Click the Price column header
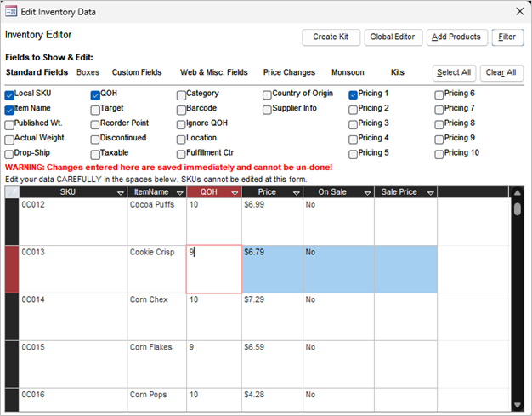Viewport: 532px width, 416px height. click(273, 192)
